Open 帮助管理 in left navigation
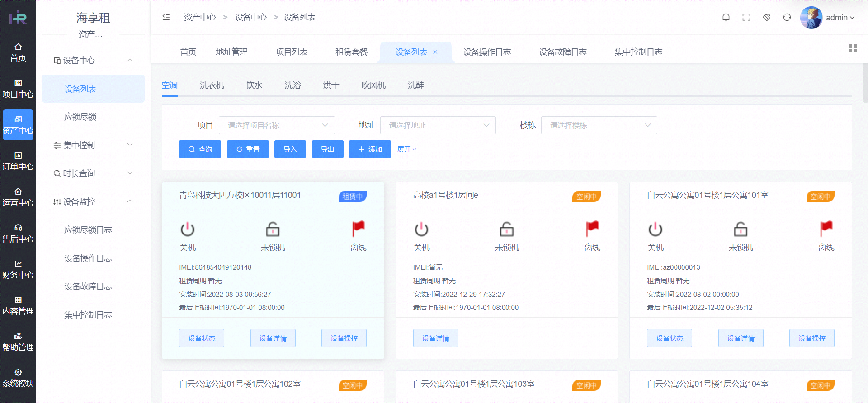Screen dimensions: 868x403 [x=18, y=342]
